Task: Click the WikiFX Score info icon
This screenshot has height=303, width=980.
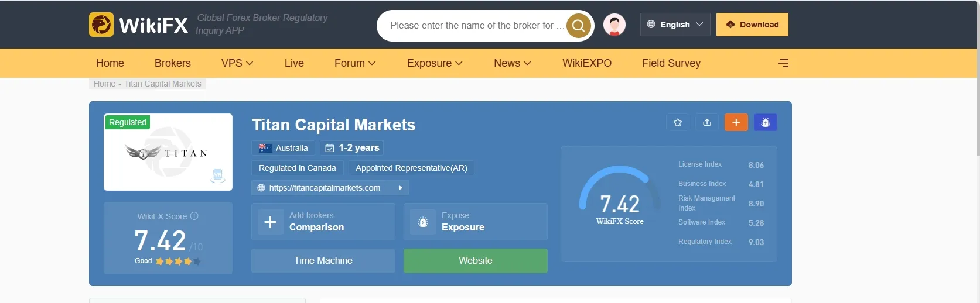Action: point(194,216)
